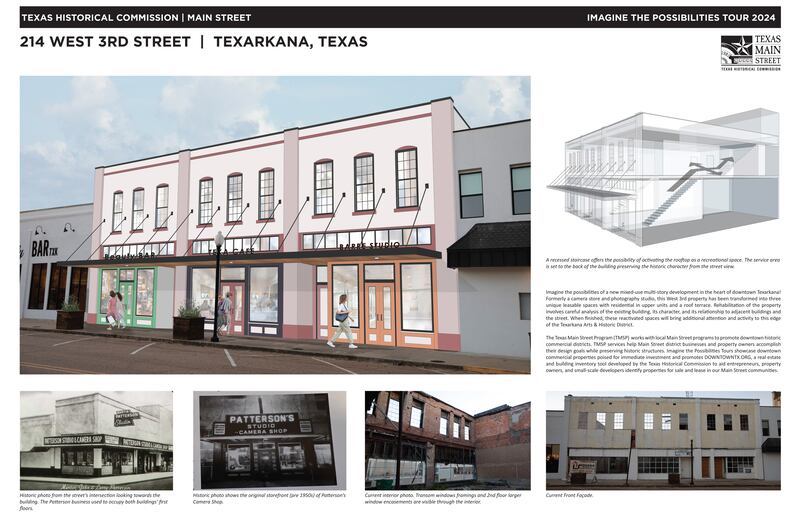
Task: Click the Texas Historical Commission header text
Action: tap(134, 17)
